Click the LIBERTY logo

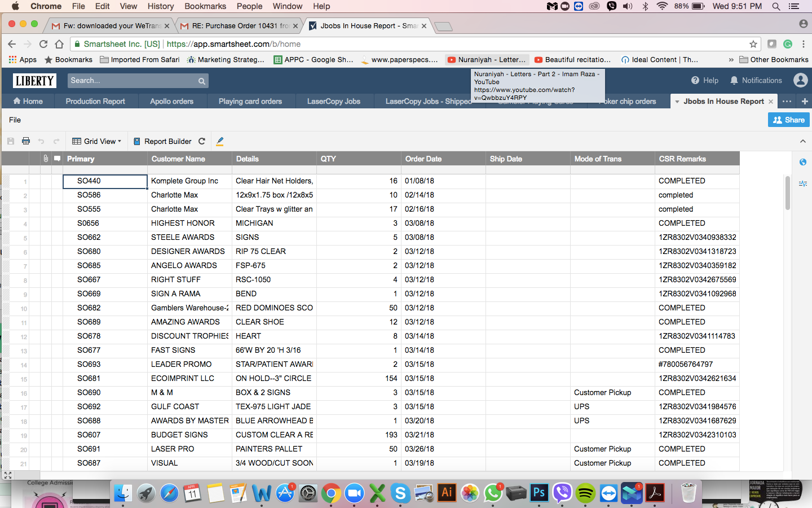click(34, 81)
